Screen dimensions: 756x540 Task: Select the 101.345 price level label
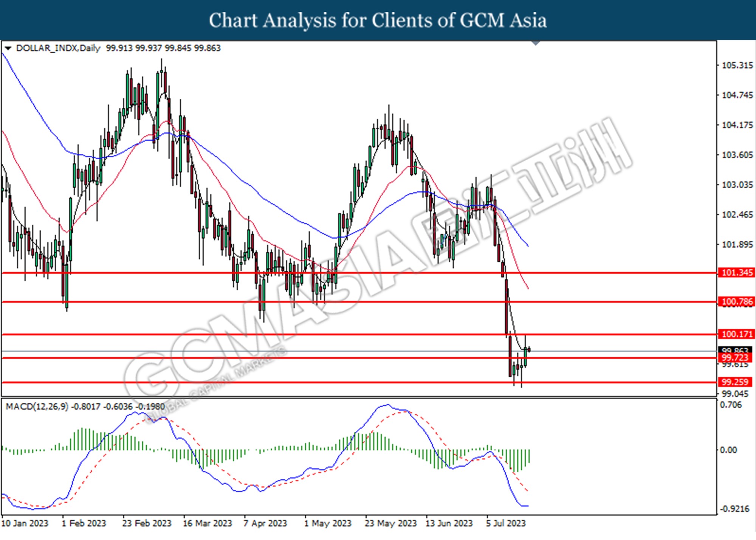[x=736, y=273]
